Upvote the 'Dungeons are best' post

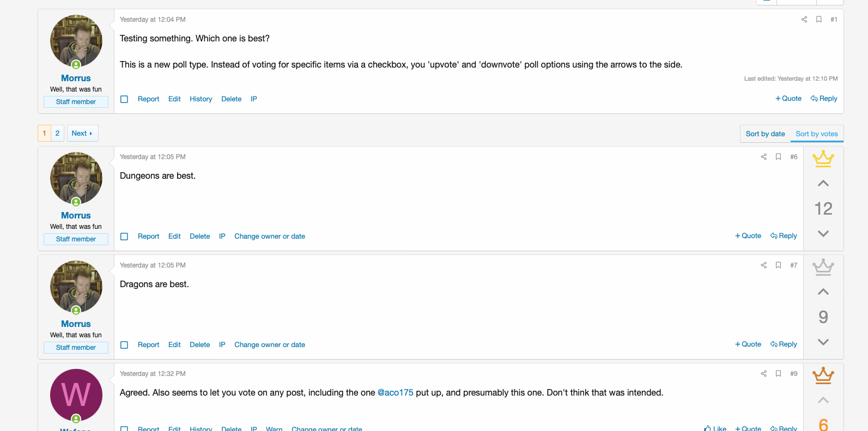(x=823, y=184)
